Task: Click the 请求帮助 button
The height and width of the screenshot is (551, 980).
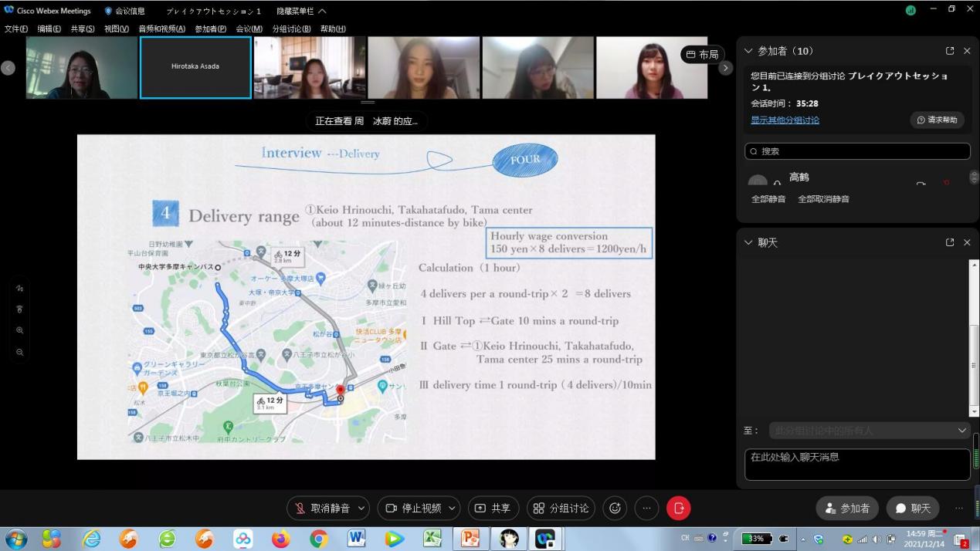Action: [x=937, y=120]
